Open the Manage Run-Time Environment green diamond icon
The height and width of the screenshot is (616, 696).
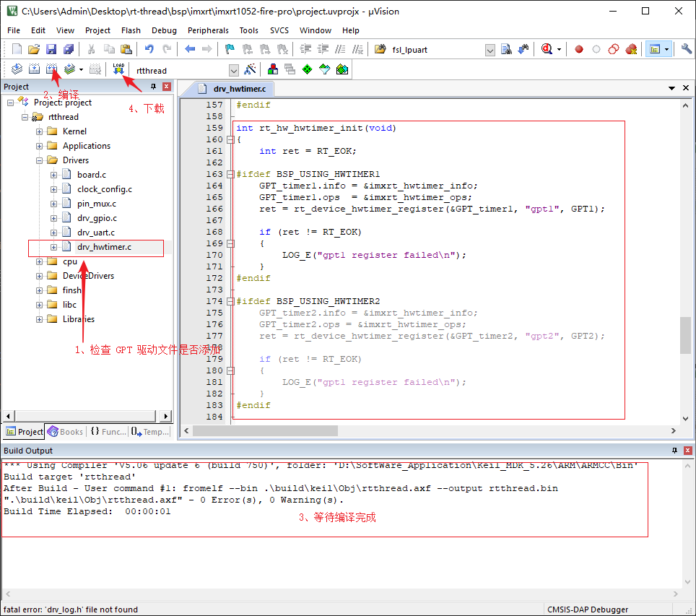coord(307,69)
